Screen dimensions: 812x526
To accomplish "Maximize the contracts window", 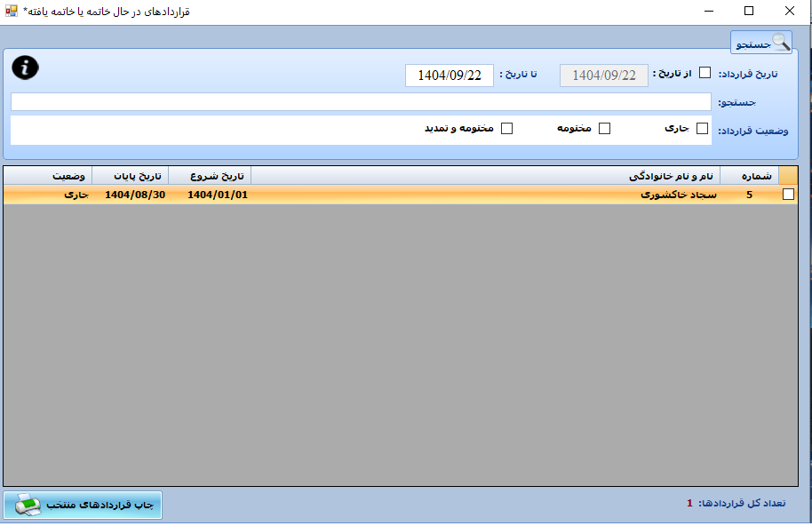I will click(749, 12).
